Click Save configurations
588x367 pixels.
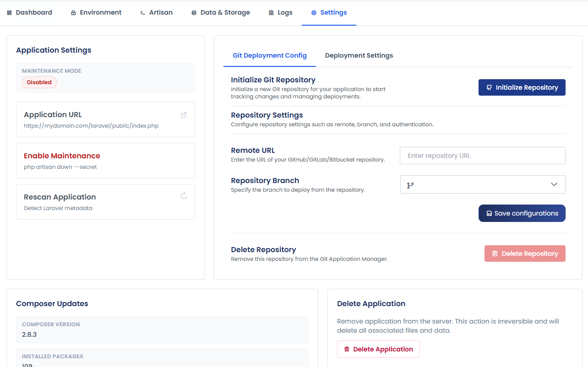pyautogui.click(x=522, y=213)
